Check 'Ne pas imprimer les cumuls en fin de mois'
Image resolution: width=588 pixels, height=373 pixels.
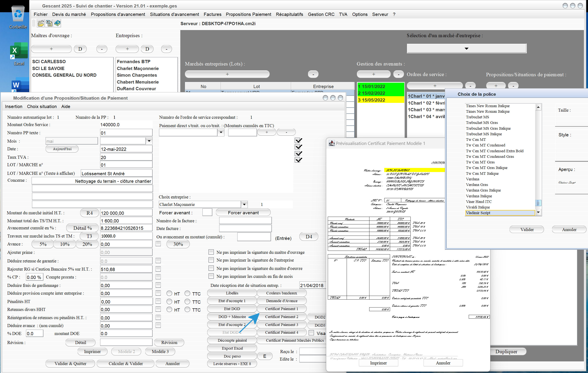click(211, 276)
